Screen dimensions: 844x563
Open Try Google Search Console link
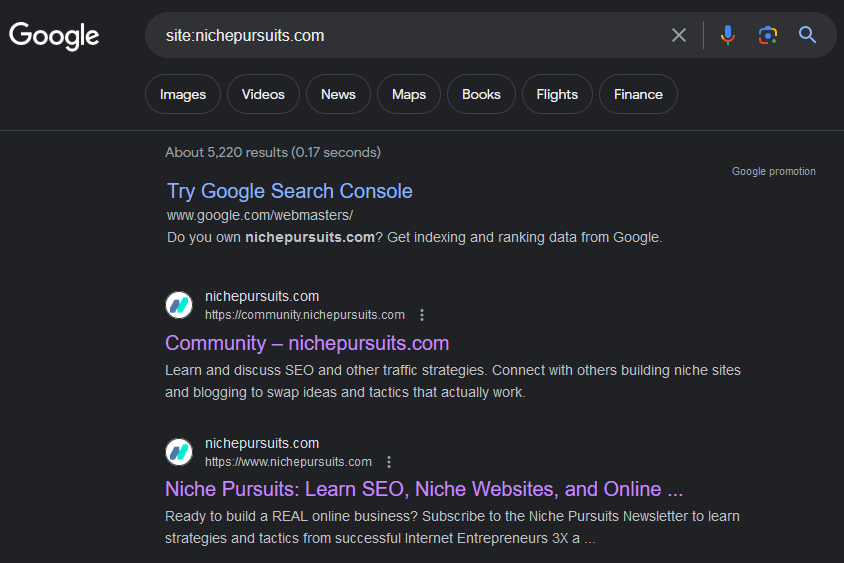(290, 191)
